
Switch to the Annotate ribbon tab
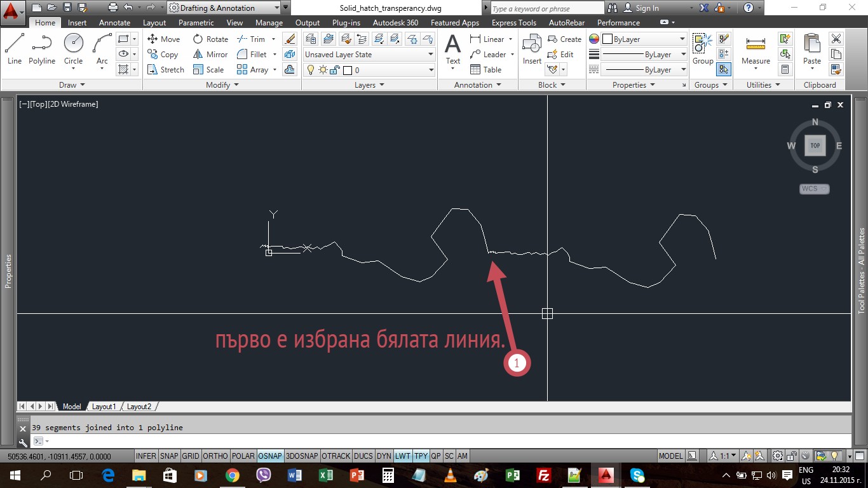(114, 22)
